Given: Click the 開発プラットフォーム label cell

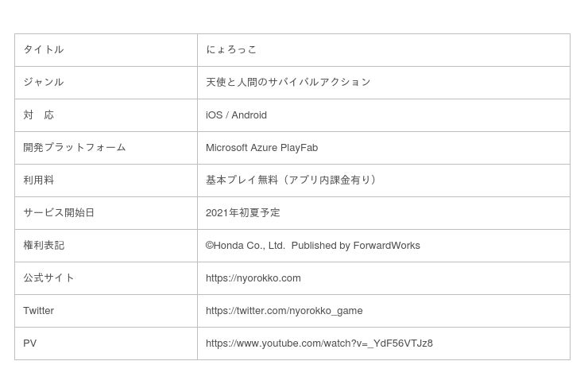Looking at the screenshot, I should [x=75, y=148].
